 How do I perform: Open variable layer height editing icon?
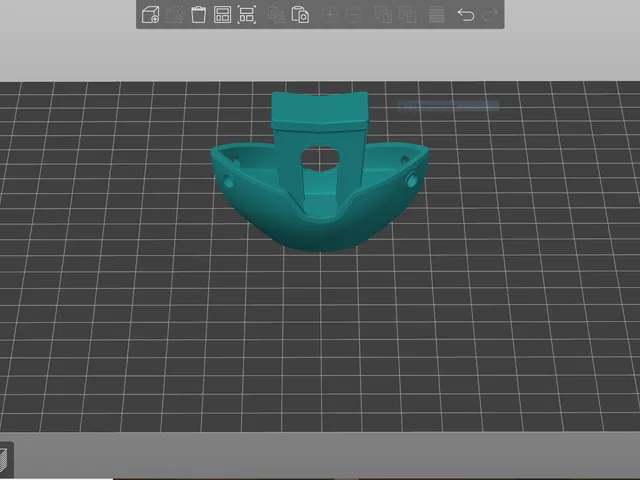click(436, 15)
